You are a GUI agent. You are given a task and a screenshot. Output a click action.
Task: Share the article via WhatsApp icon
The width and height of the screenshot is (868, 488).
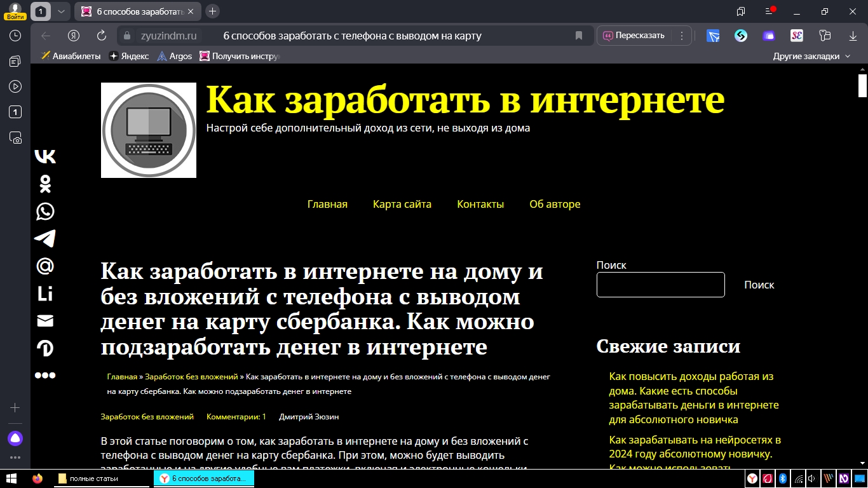tap(45, 211)
